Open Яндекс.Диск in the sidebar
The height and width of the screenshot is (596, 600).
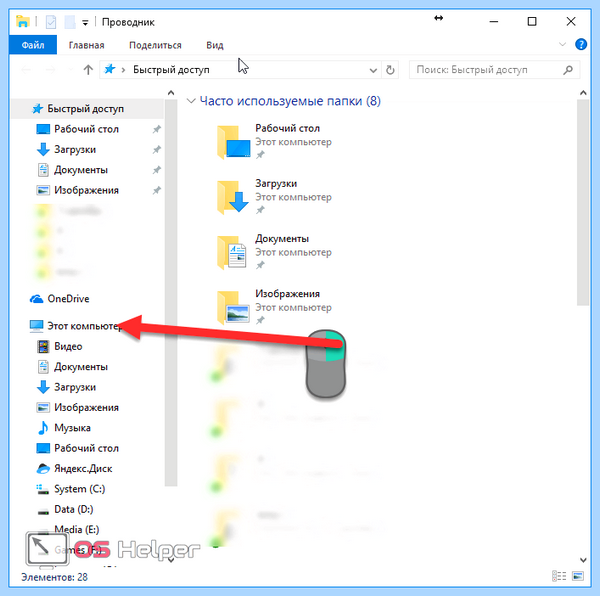click(83, 469)
